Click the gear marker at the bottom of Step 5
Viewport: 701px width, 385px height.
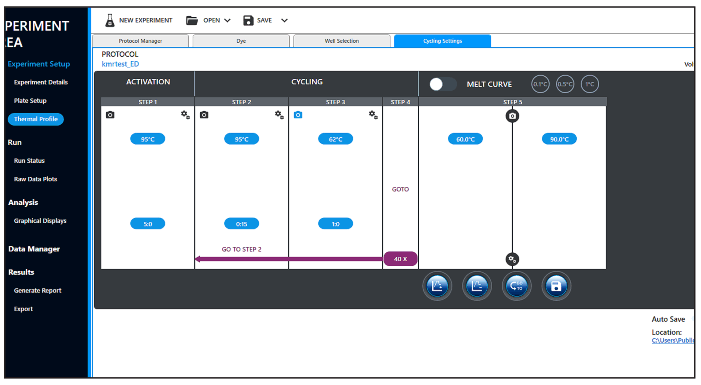[512, 259]
